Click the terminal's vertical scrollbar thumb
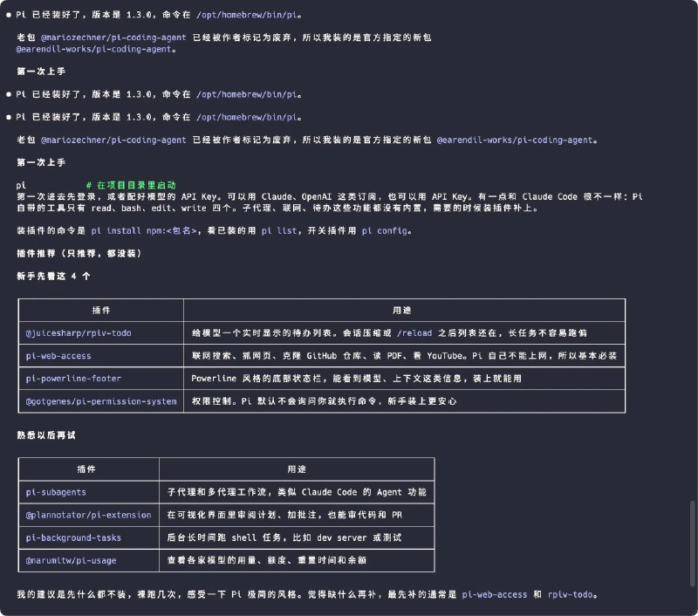The image size is (698, 616). 692,543
